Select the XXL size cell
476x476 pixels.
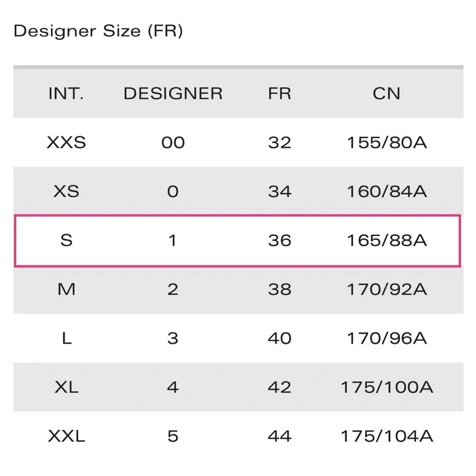[66, 436]
